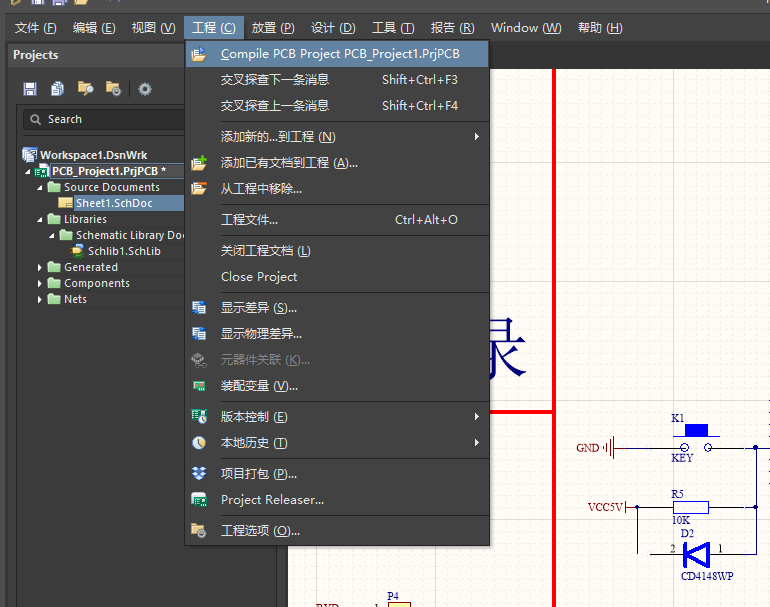
Task: Open 版本控制 submenu arrow
Action: pyautogui.click(x=476, y=417)
